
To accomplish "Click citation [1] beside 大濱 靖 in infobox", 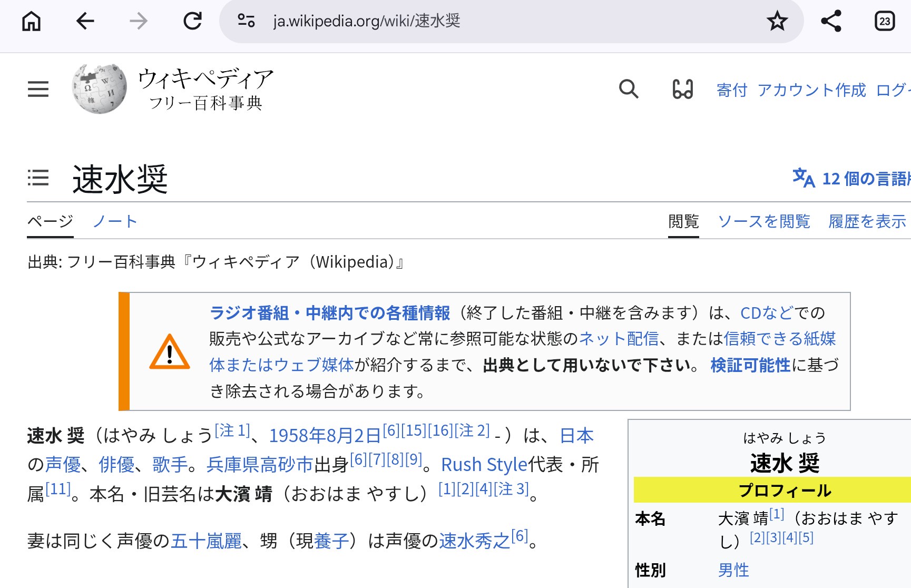I will click(777, 514).
